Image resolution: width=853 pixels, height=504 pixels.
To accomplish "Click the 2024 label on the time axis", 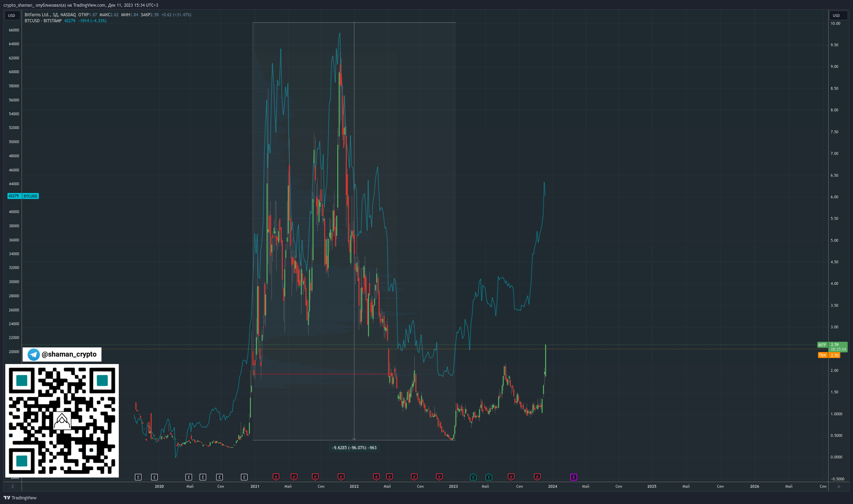I will 553,486.
